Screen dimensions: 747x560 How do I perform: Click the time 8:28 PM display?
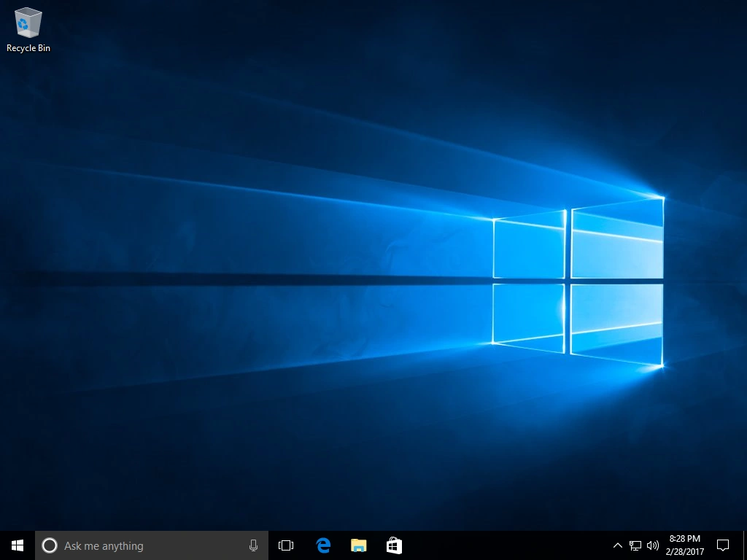click(x=684, y=539)
